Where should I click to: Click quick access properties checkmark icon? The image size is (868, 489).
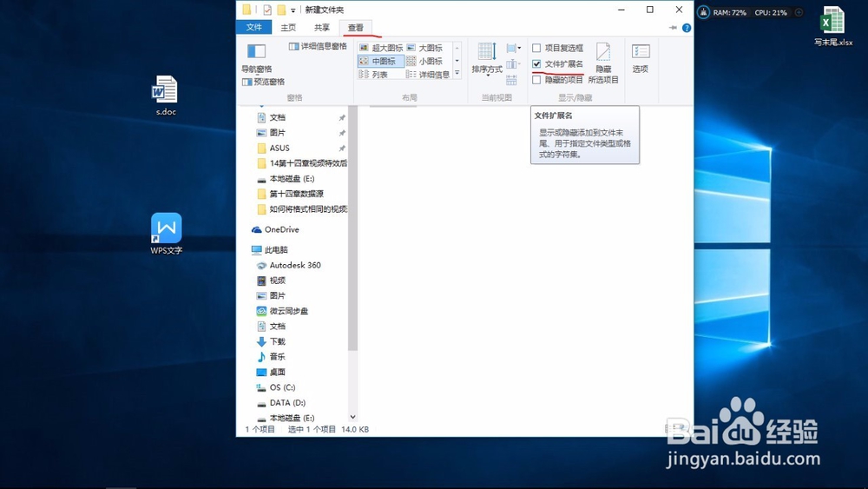pyautogui.click(x=267, y=10)
